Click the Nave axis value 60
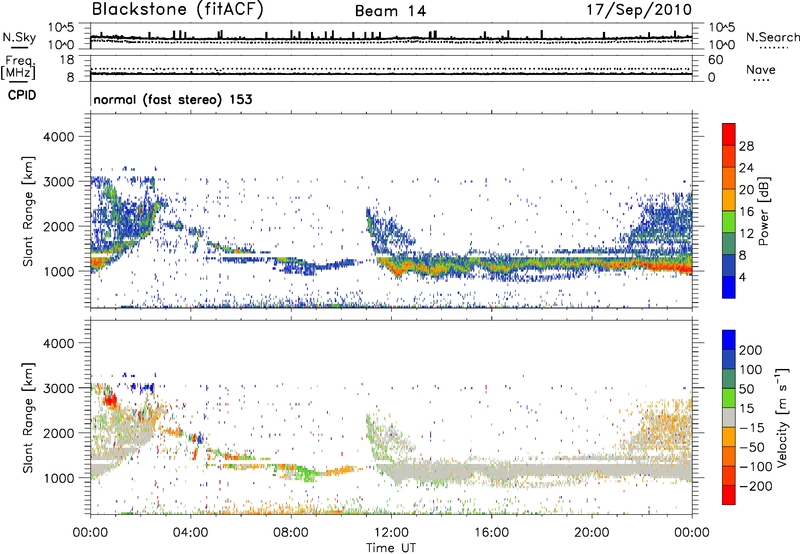Viewport: 800px width, 554px height. tap(715, 60)
